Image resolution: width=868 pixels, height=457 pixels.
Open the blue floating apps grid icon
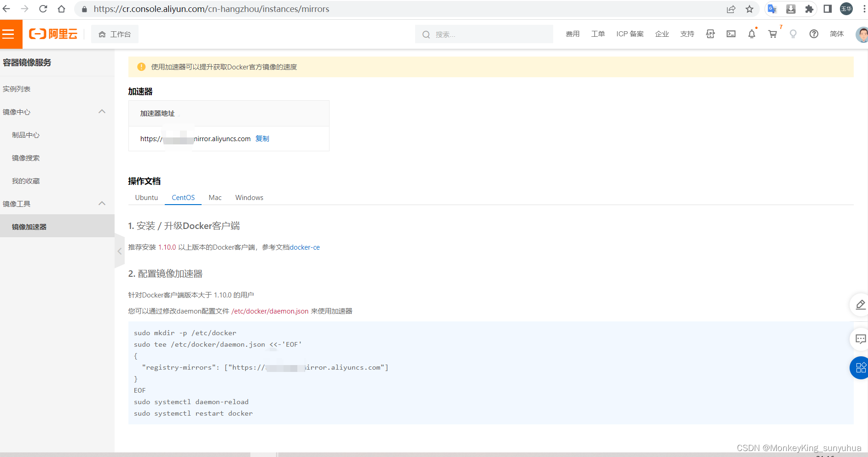click(860, 368)
